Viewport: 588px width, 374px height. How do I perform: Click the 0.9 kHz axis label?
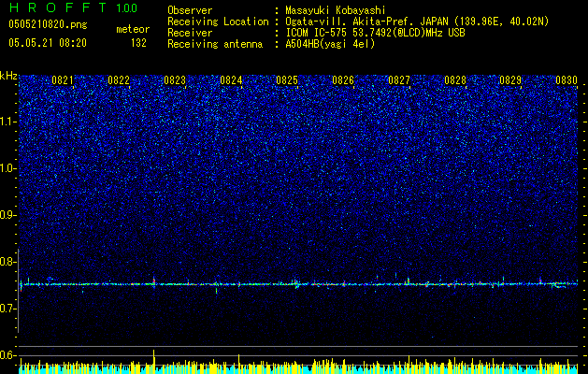pyautogui.click(x=8, y=215)
